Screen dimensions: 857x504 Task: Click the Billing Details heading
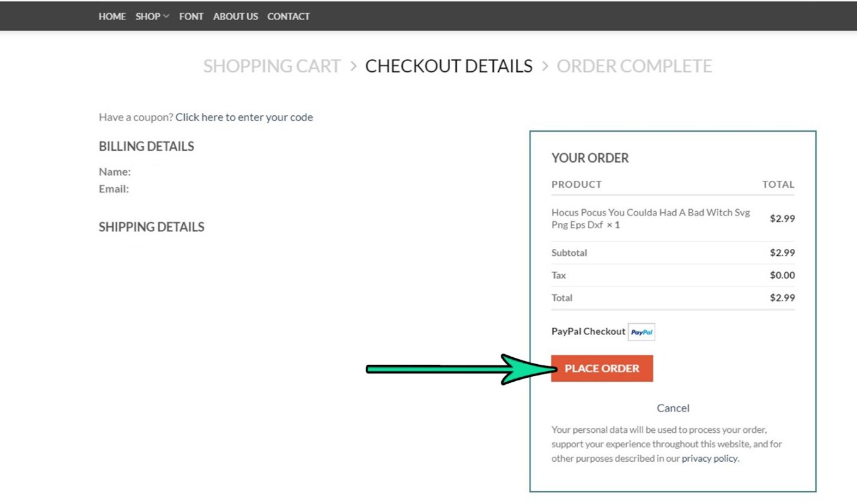tap(146, 146)
